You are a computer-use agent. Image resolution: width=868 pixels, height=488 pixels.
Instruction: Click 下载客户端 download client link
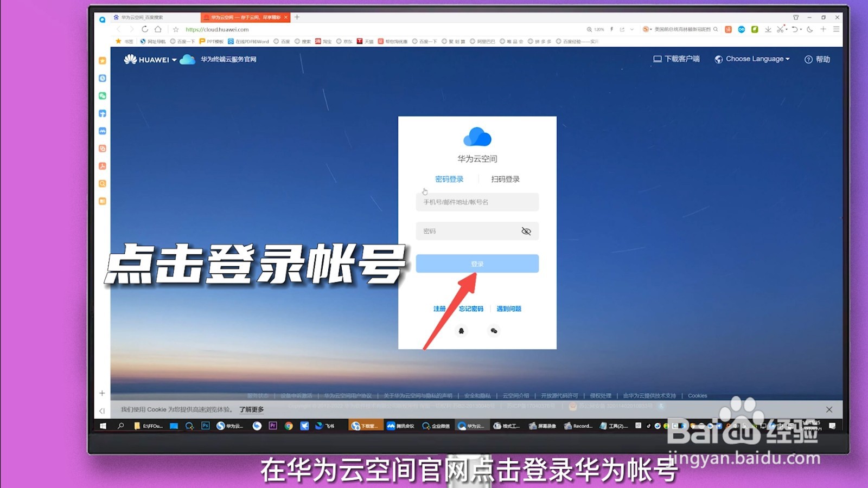point(676,59)
